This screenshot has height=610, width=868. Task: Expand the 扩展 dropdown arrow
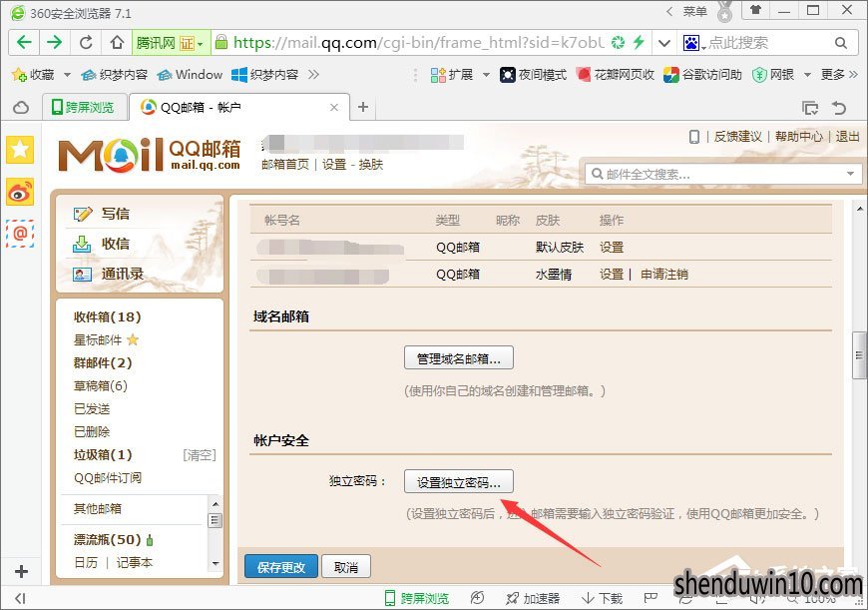pyautogui.click(x=486, y=74)
